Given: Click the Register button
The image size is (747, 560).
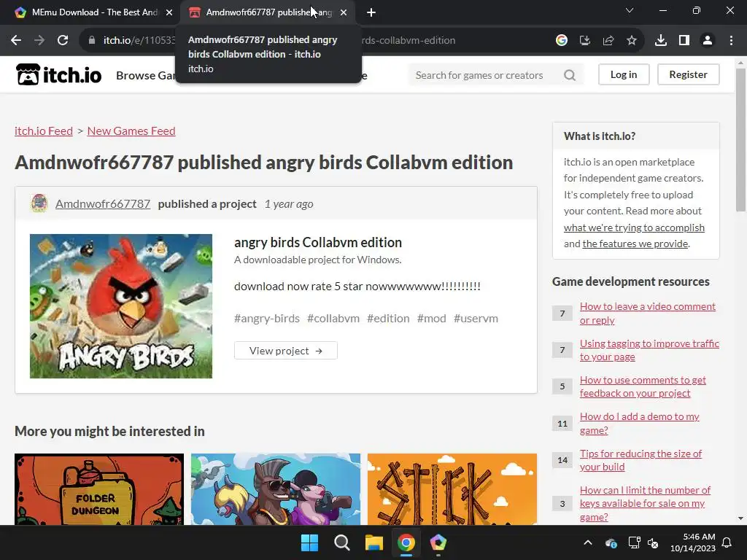Looking at the screenshot, I should click(688, 74).
